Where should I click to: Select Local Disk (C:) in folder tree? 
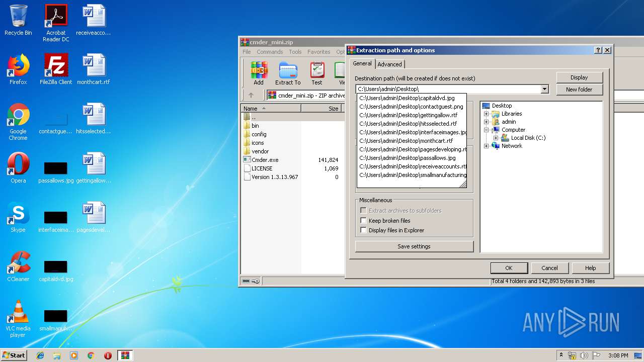click(x=528, y=138)
